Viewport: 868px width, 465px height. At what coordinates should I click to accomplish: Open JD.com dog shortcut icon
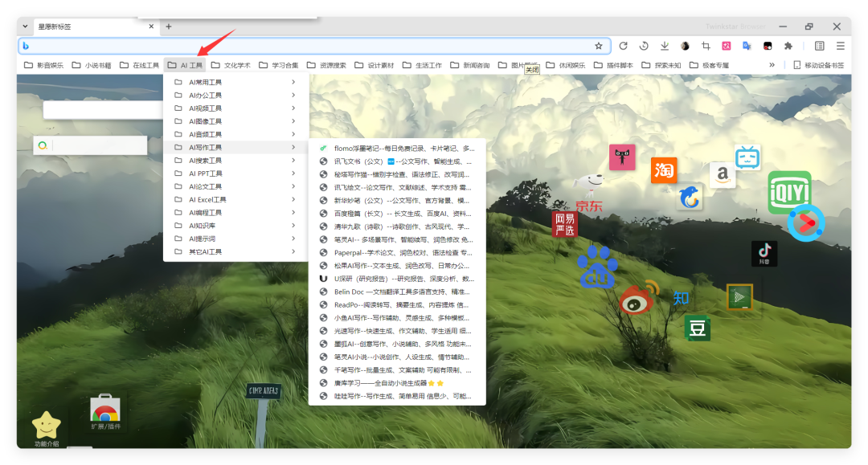point(589,192)
